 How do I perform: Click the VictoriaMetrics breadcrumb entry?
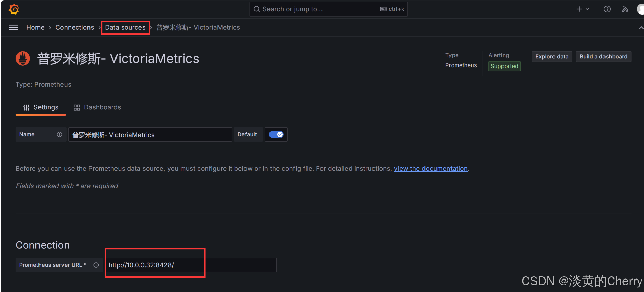pos(198,27)
